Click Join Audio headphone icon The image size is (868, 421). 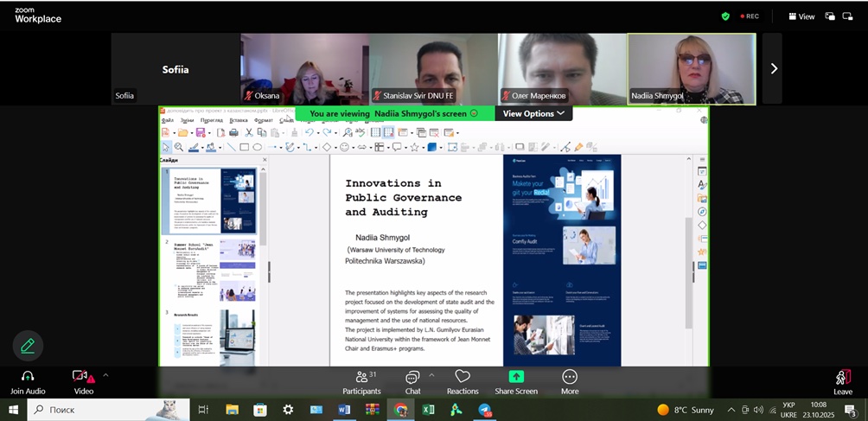click(x=27, y=377)
